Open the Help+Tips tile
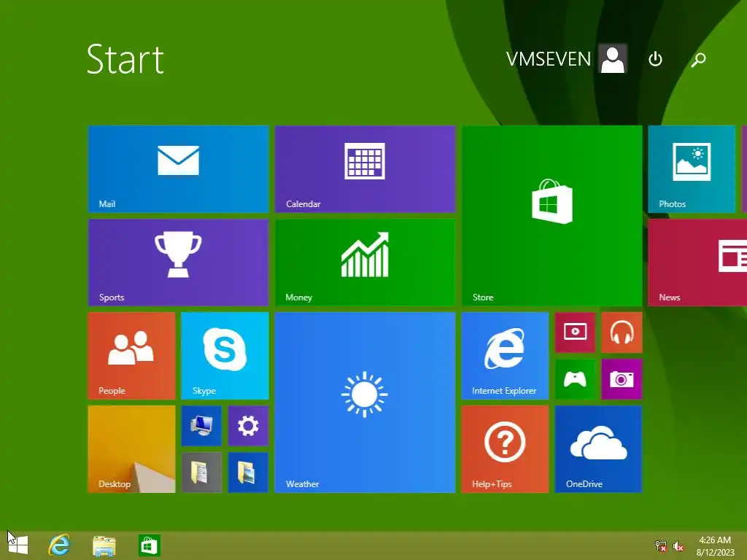This screenshot has height=560, width=747. point(506,449)
